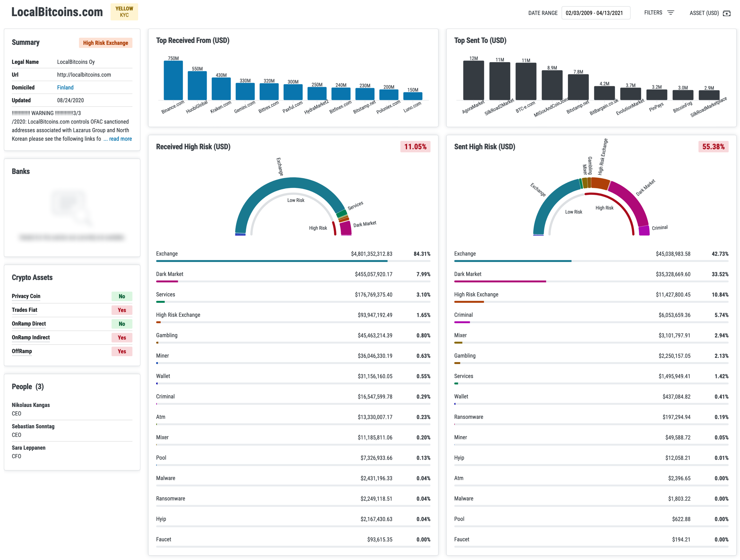Screen dimensions: 740x560
Task: Click the date range input field
Action: coord(595,13)
